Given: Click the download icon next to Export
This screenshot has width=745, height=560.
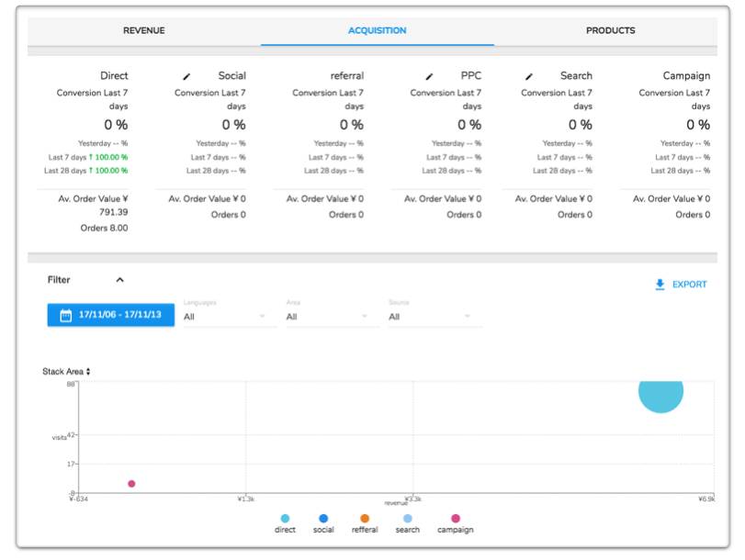Looking at the screenshot, I should click(660, 285).
